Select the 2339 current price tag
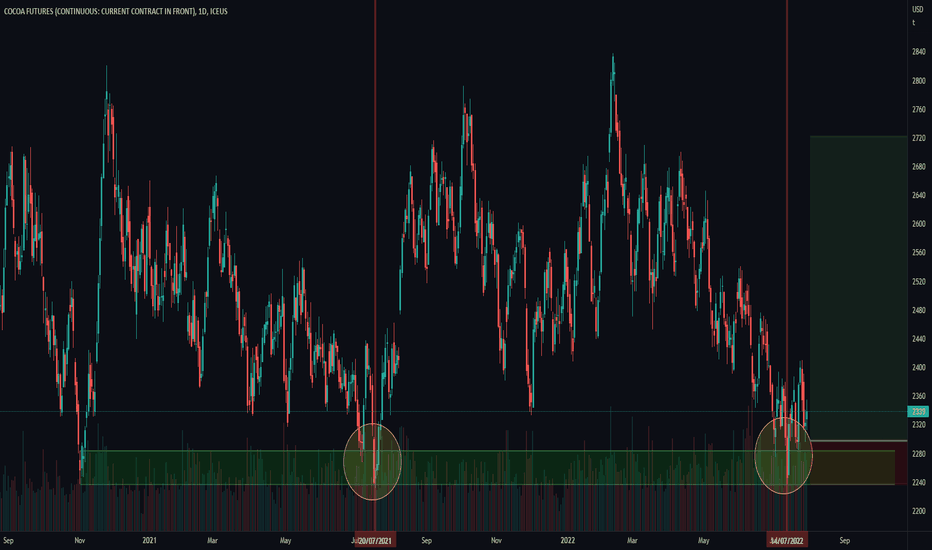Image resolution: width=932 pixels, height=550 pixels. pyautogui.click(x=918, y=411)
